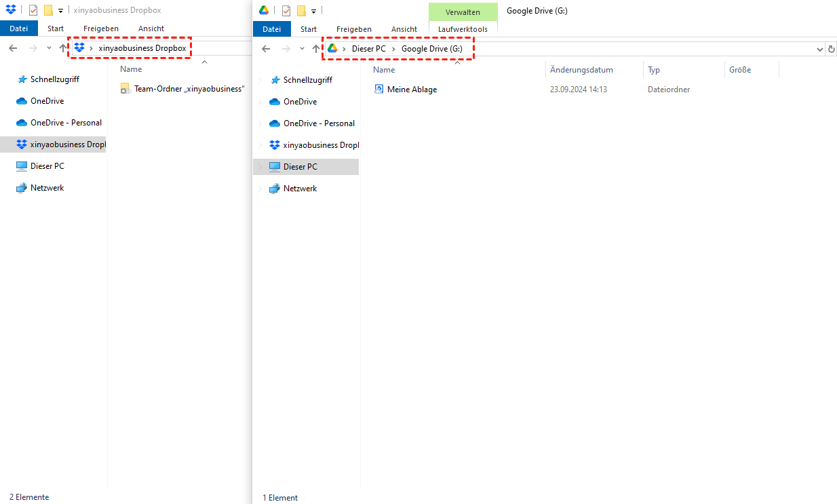The height and width of the screenshot is (504, 837).
Task: Select the Team-Ordner „xinyaobusiness“ folder
Action: (182, 88)
